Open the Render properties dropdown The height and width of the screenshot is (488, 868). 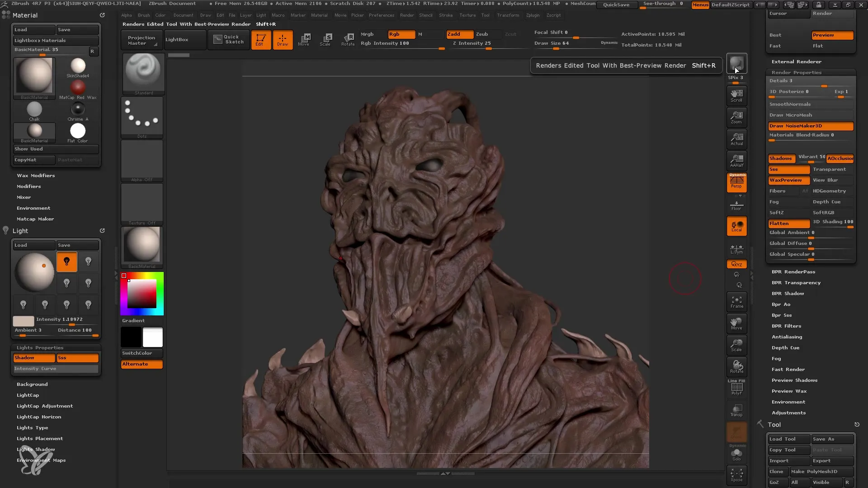[797, 71]
